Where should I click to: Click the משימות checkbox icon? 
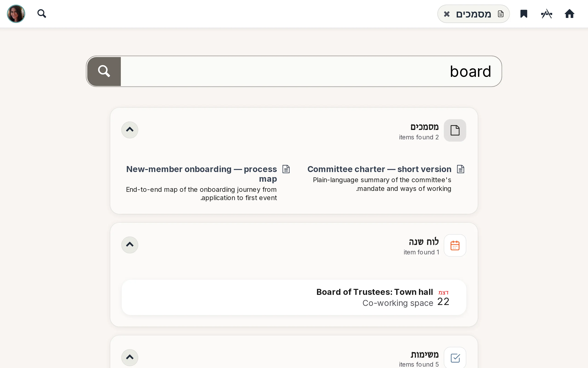[x=455, y=358]
